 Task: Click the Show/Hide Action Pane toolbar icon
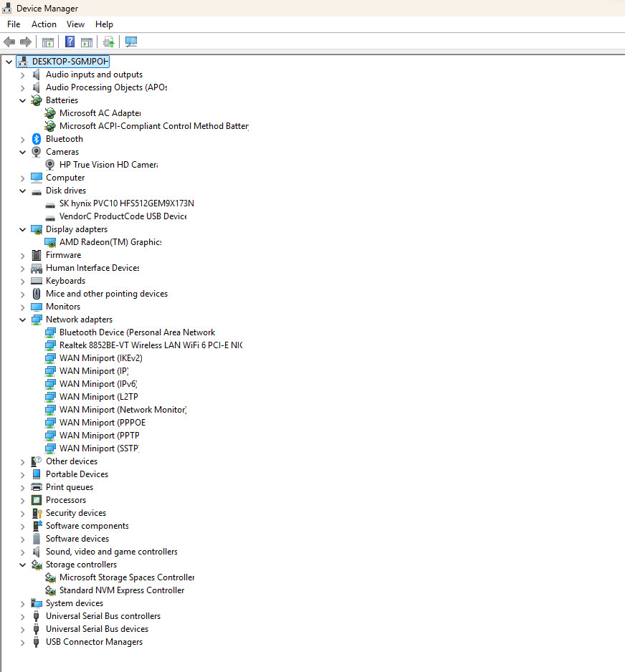(x=87, y=42)
